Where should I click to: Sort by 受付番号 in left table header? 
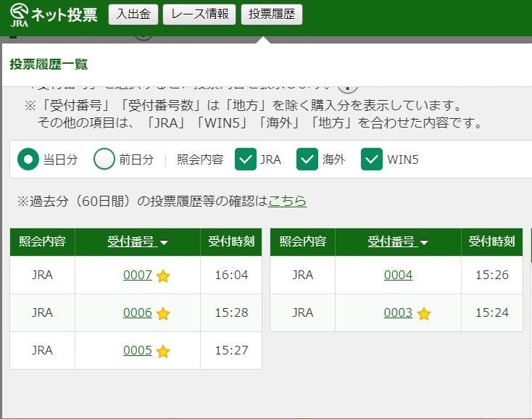point(137,242)
